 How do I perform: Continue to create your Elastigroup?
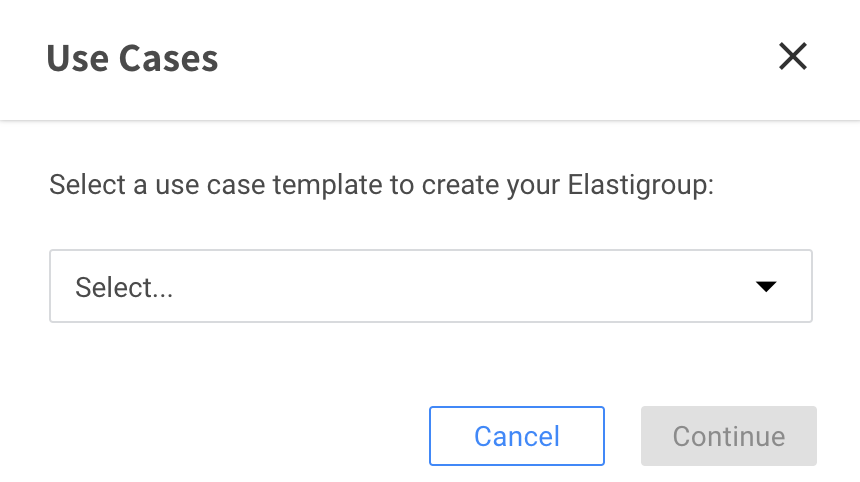point(728,436)
